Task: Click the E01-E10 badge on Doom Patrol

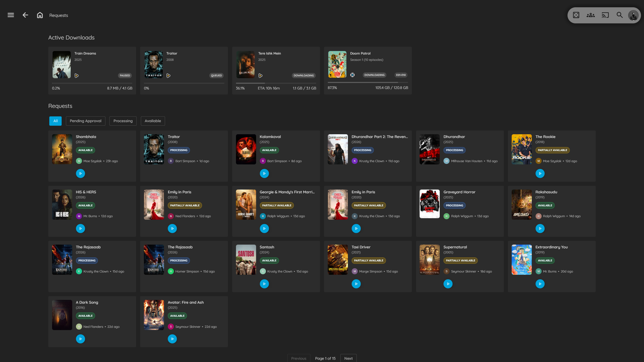Action: click(401, 75)
